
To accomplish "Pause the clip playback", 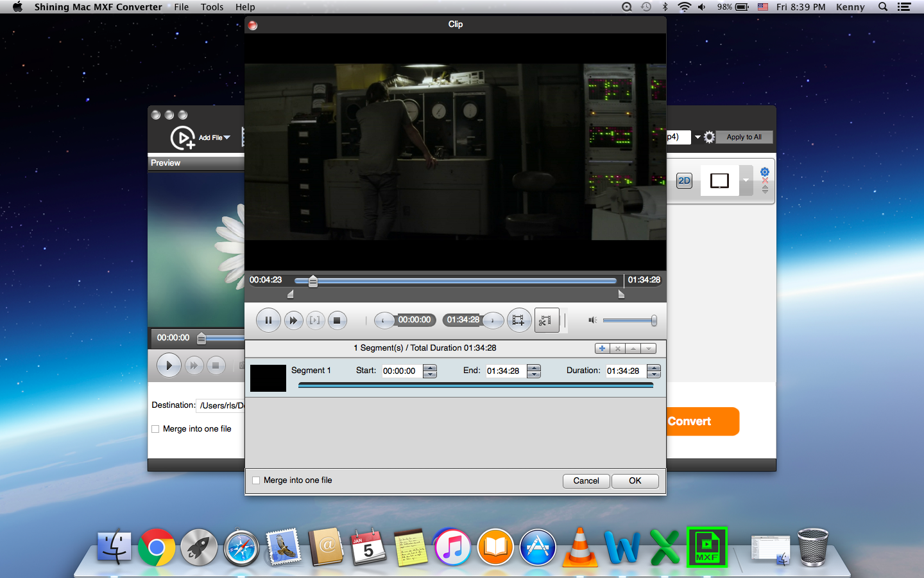I will 268,320.
